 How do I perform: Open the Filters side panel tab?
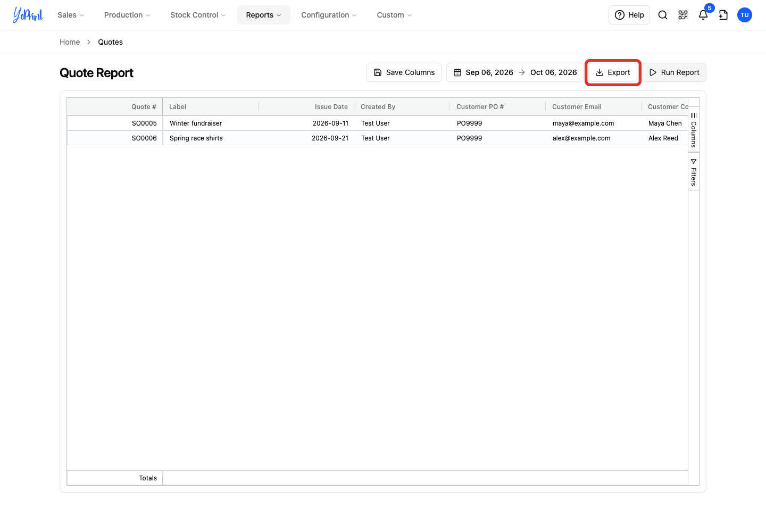pos(694,171)
